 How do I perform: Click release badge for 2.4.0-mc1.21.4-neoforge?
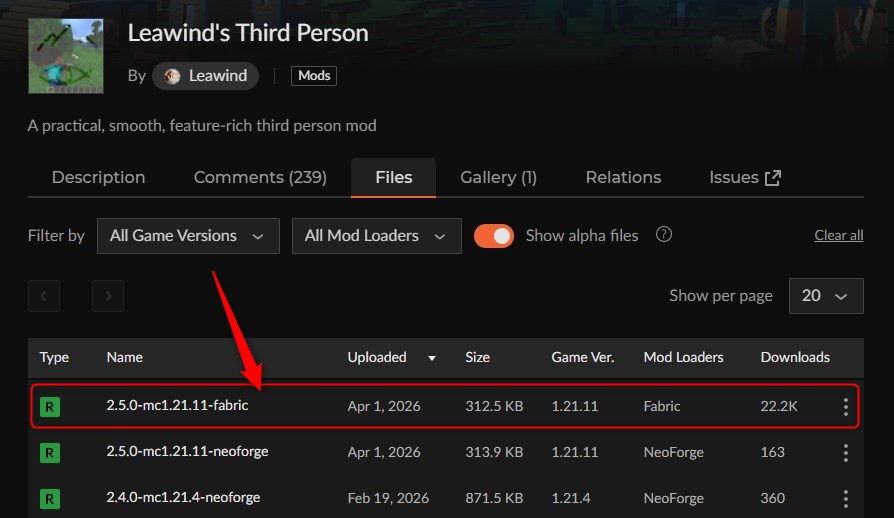(50, 499)
